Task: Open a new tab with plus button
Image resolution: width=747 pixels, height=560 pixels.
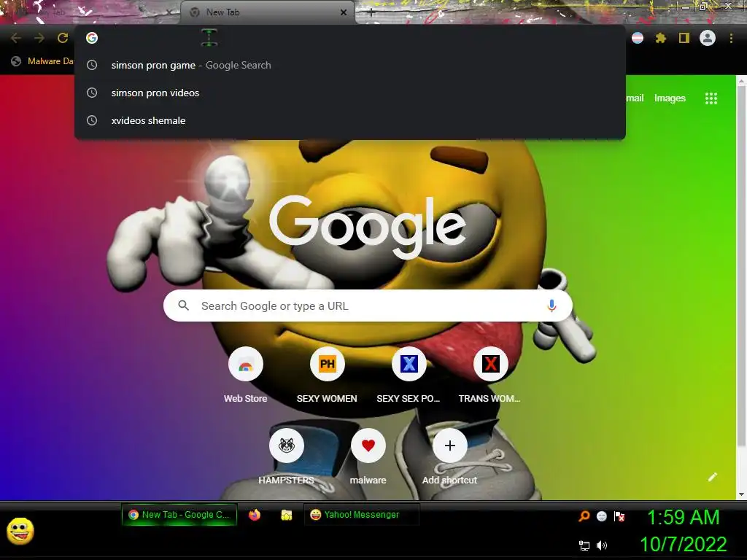Action: 371,13
